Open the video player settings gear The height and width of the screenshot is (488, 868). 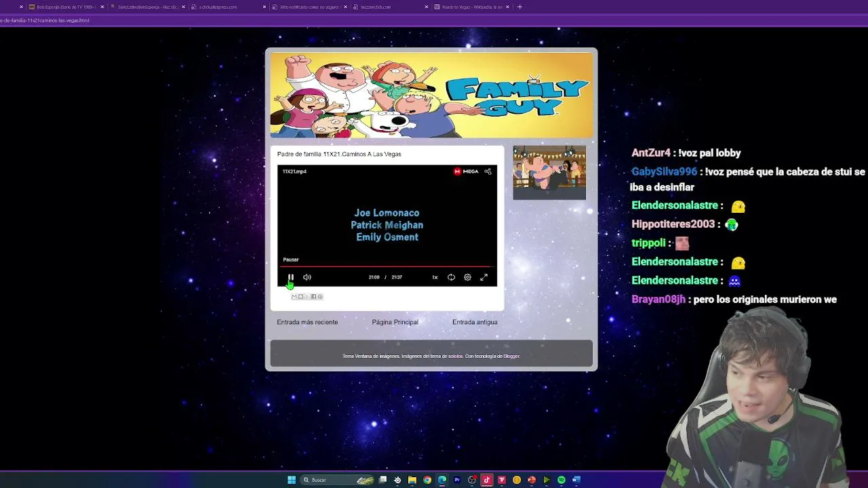(x=467, y=277)
